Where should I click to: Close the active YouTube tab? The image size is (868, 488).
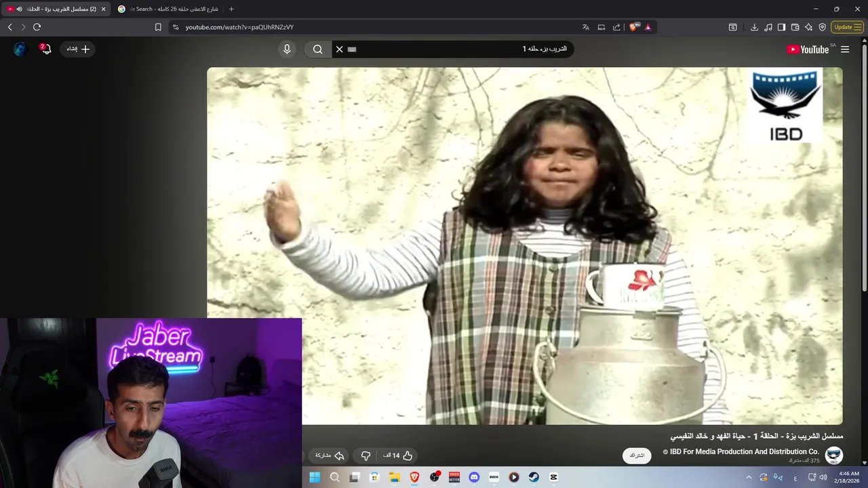pyautogui.click(x=103, y=9)
